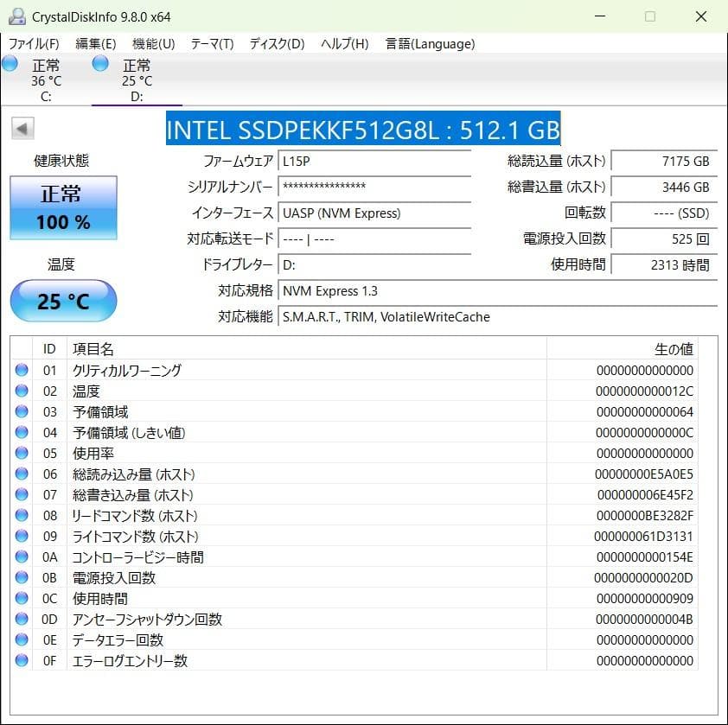Click the CrystalDiskInfo app icon in title bar

coord(17,16)
